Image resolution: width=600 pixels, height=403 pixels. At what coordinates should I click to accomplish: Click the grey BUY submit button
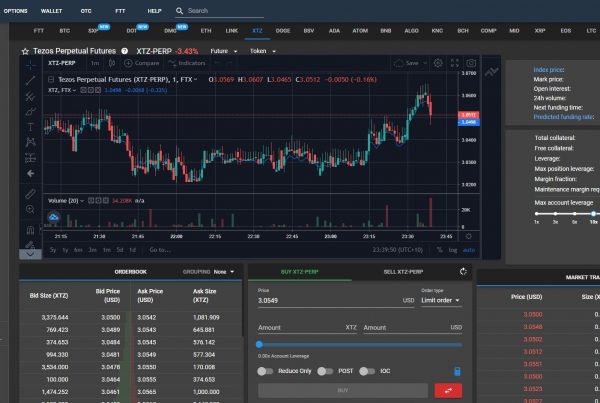(x=343, y=390)
